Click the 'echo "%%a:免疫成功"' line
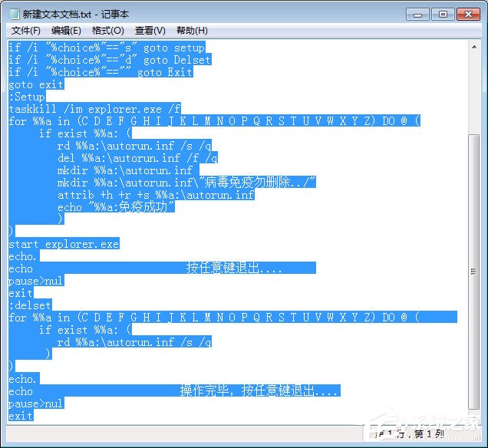This screenshot has width=488, height=448. [116, 207]
